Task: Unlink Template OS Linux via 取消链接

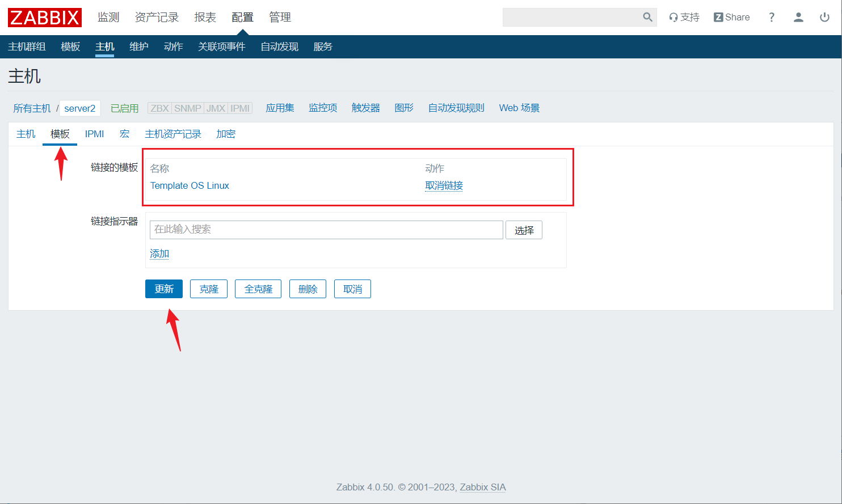Action: (x=444, y=185)
